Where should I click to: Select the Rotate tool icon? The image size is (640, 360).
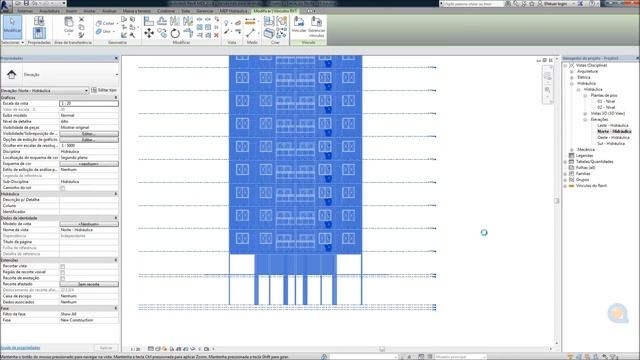[x=175, y=33]
